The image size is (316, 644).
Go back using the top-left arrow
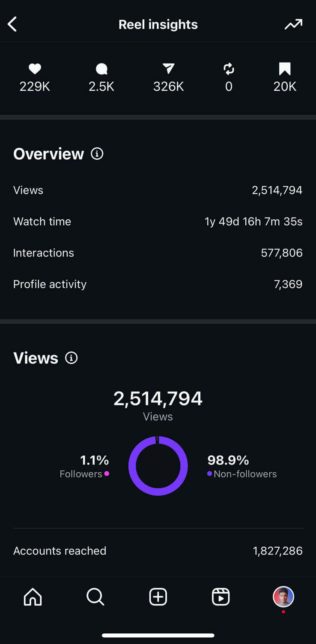[x=12, y=24]
